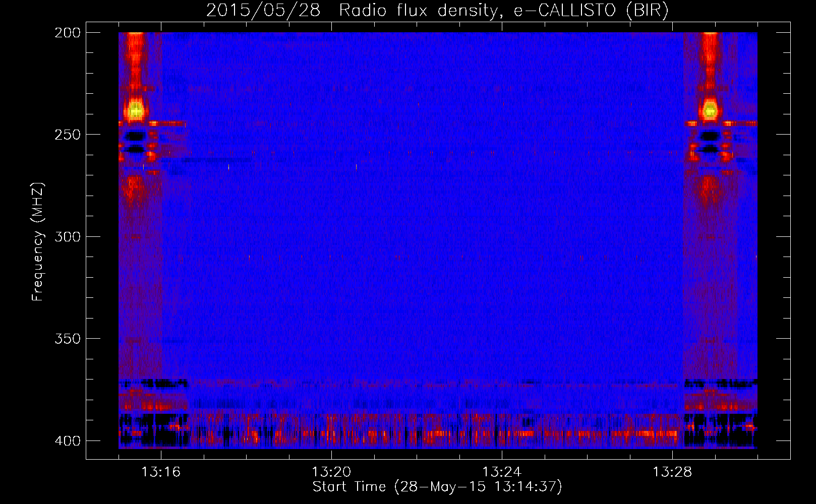816x504 pixels.
Task: Click the 200 frequency tick label
Action: click(68, 32)
